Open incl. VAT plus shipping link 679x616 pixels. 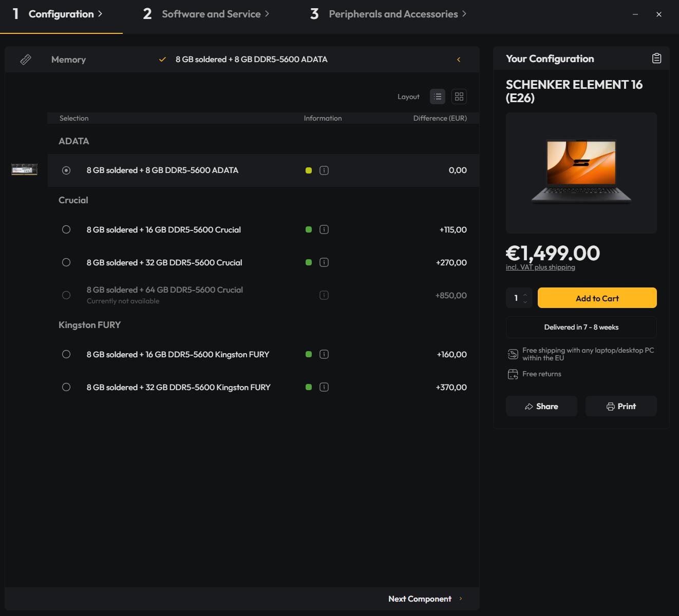point(540,267)
